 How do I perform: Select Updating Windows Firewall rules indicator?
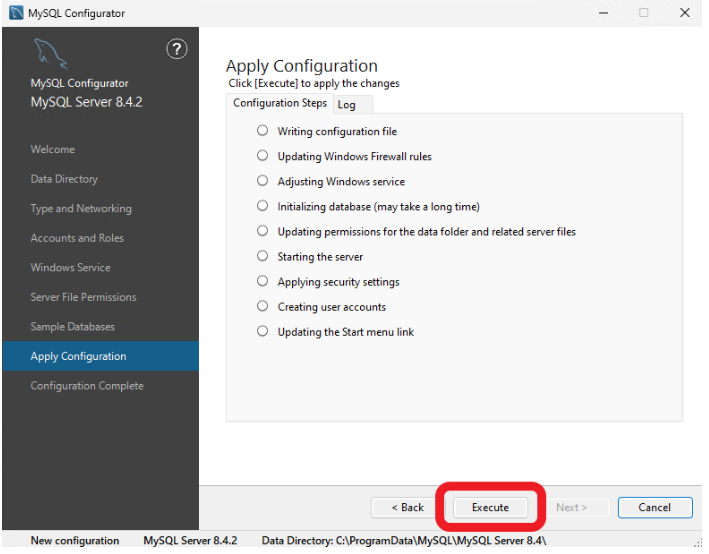263,156
